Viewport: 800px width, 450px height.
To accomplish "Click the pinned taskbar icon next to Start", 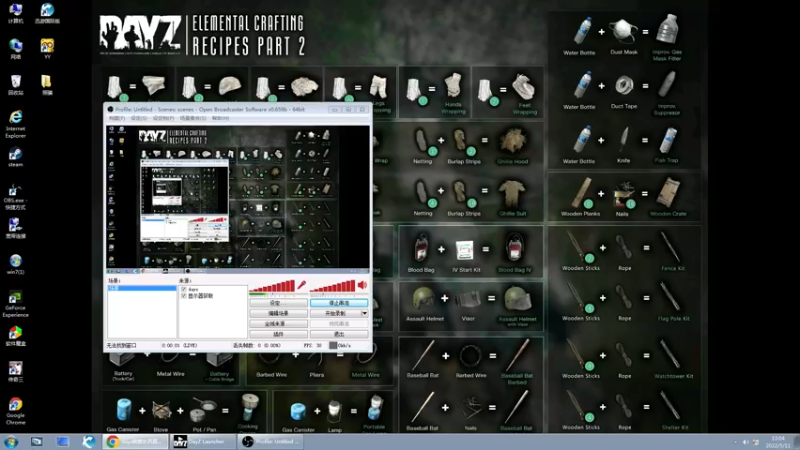I will (36, 441).
